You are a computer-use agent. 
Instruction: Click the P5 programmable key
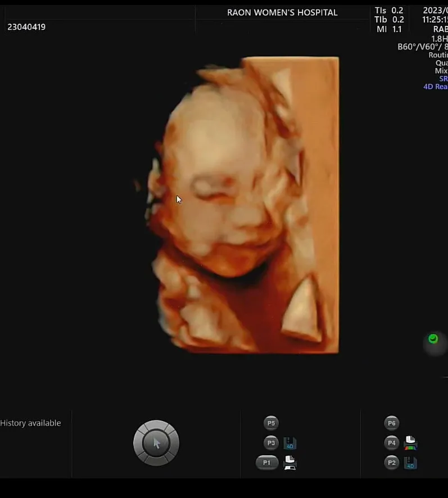click(271, 423)
